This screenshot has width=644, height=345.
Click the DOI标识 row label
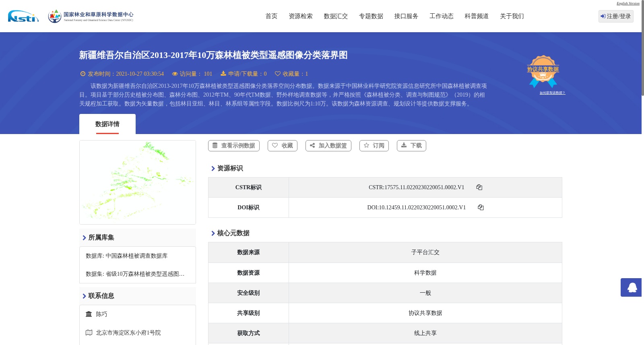[x=248, y=208]
